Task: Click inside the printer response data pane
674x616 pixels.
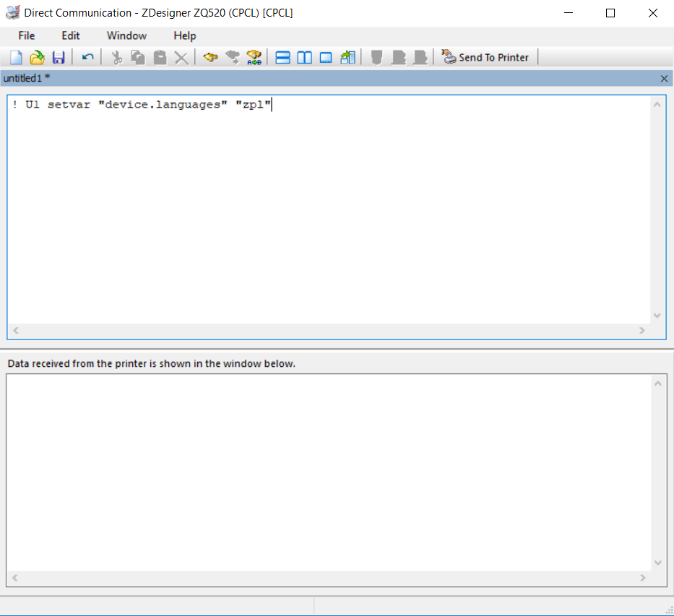Action: click(325, 469)
